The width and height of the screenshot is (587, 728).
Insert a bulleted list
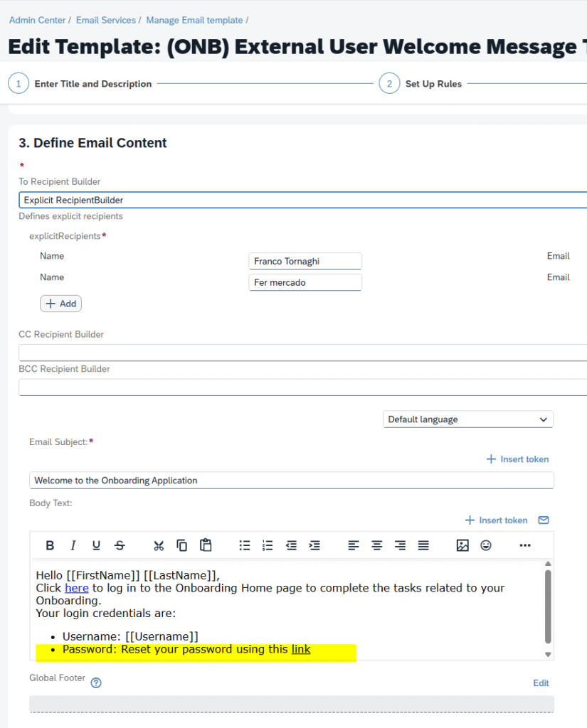pyautogui.click(x=245, y=545)
